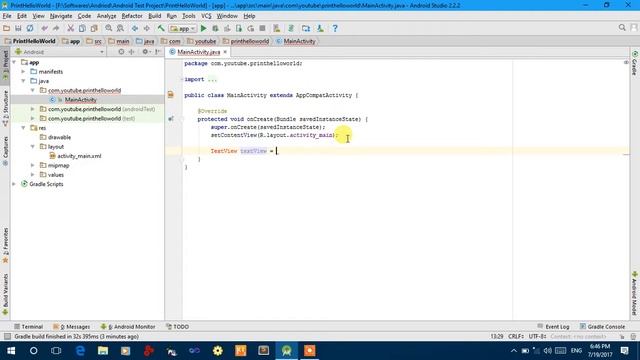Click the Open folder toolbar icon
This screenshot has height=360, width=640.
tap(6, 28)
